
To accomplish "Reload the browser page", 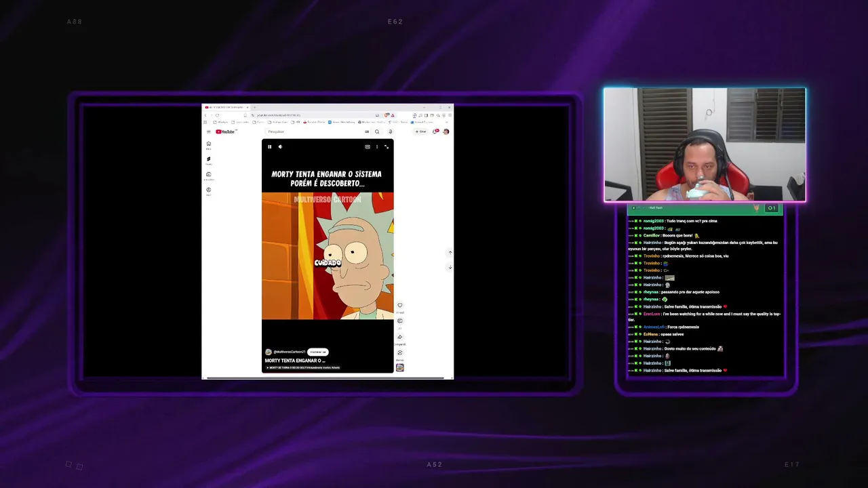I will pos(217,115).
